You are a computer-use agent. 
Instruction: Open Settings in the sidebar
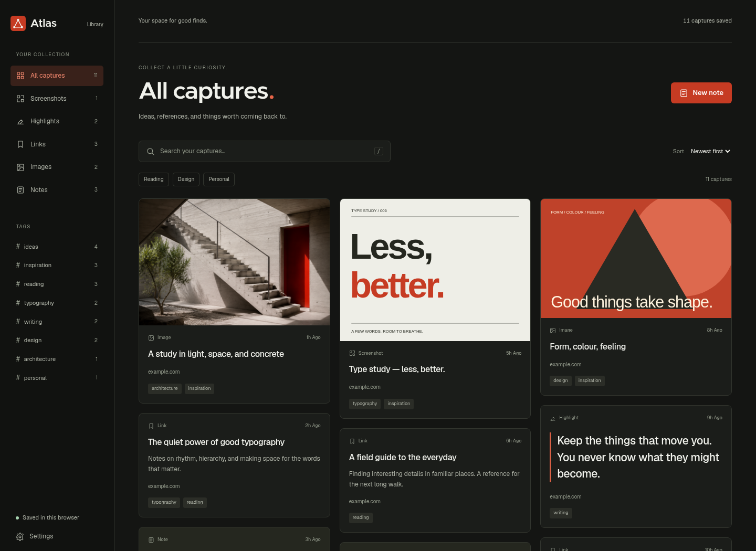(57, 536)
